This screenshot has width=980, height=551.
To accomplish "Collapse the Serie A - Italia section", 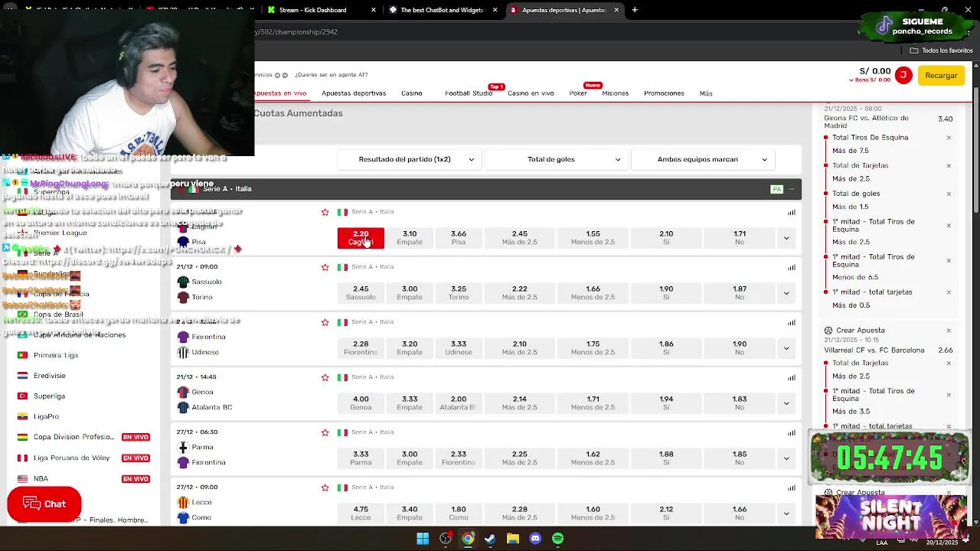I will click(x=792, y=189).
